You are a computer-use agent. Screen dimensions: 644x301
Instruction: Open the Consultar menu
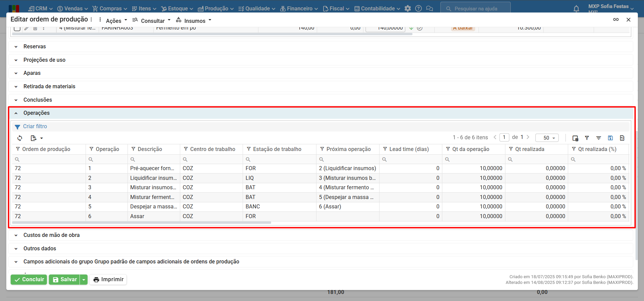pos(151,21)
